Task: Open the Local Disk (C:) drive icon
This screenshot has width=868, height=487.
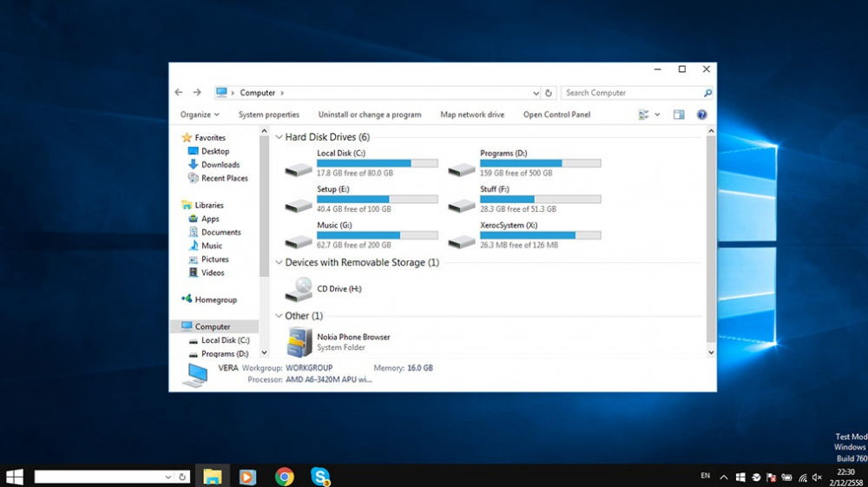Action: pyautogui.click(x=299, y=168)
